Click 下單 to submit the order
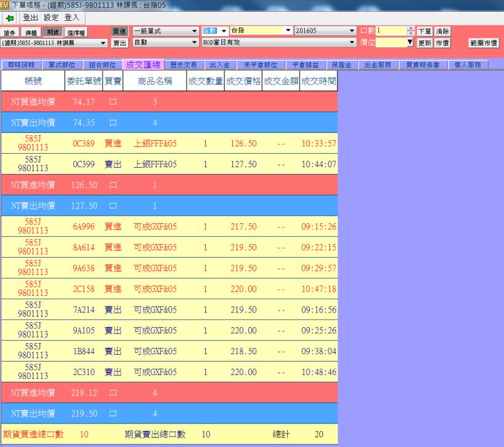 tap(424, 31)
